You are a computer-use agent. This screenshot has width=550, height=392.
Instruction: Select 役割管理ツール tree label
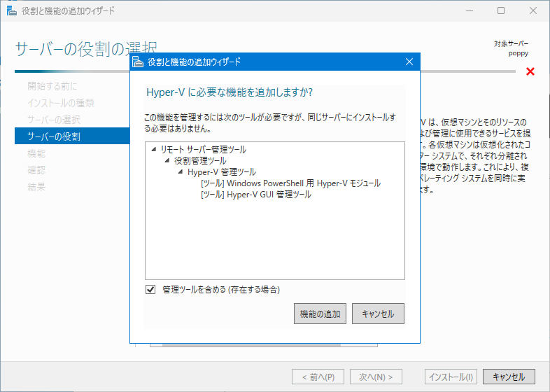[x=200, y=161]
